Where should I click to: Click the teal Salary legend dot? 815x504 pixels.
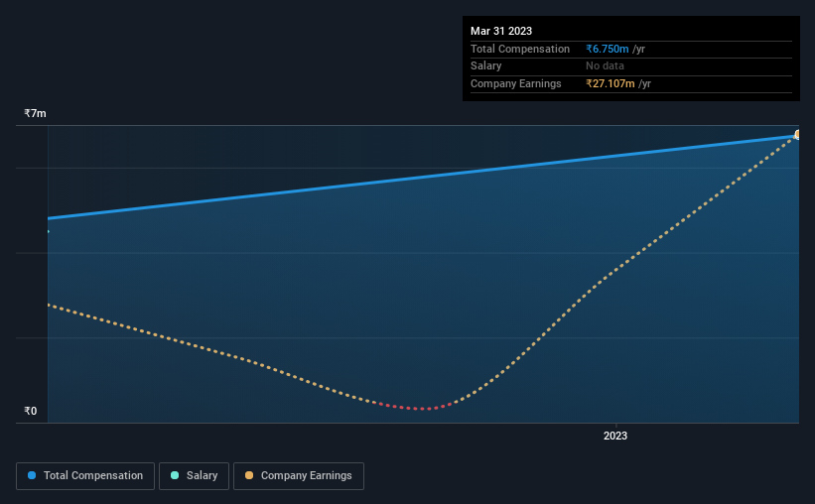pyautogui.click(x=175, y=475)
